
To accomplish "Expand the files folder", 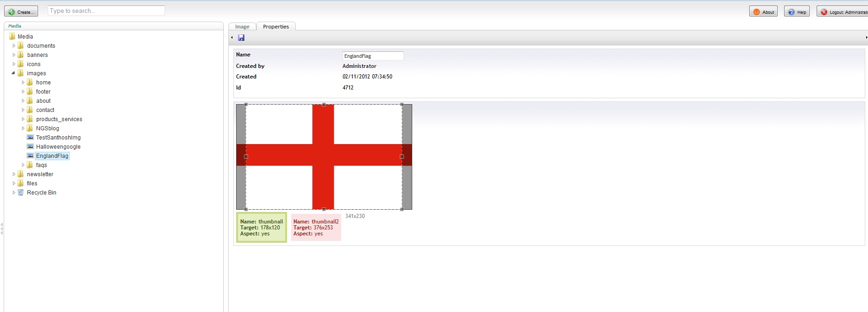I will (x=14, y=184).
